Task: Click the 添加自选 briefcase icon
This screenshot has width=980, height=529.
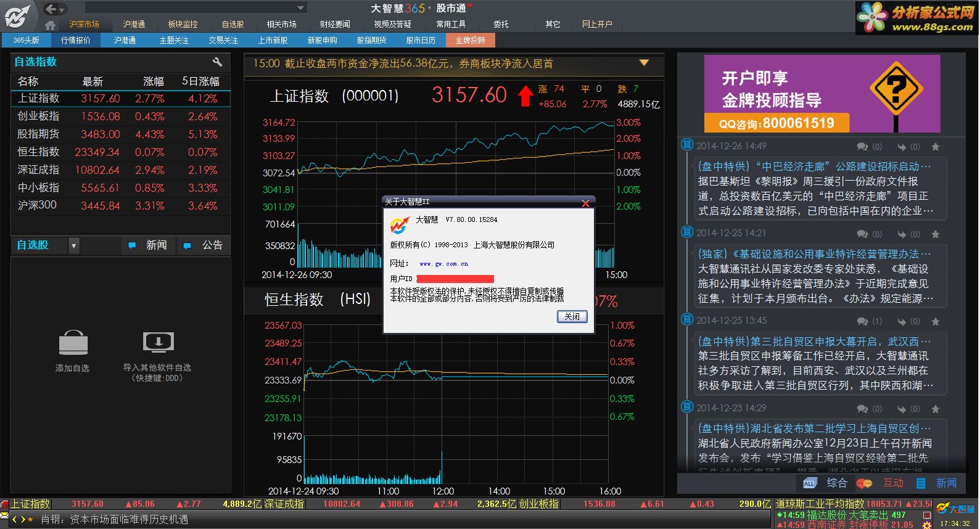Action: tap(73, 343)
